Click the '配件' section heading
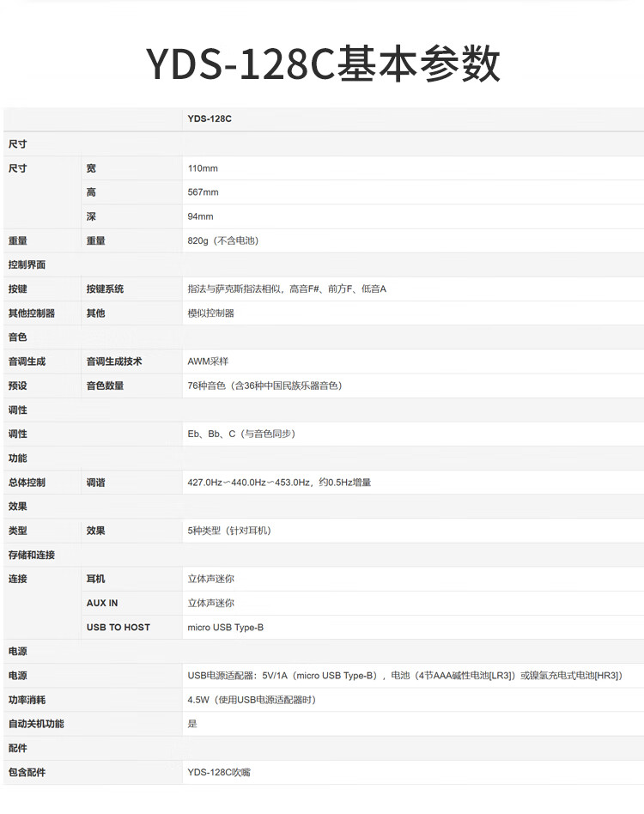This screenshot has width=644, height=814. (18, 748)
